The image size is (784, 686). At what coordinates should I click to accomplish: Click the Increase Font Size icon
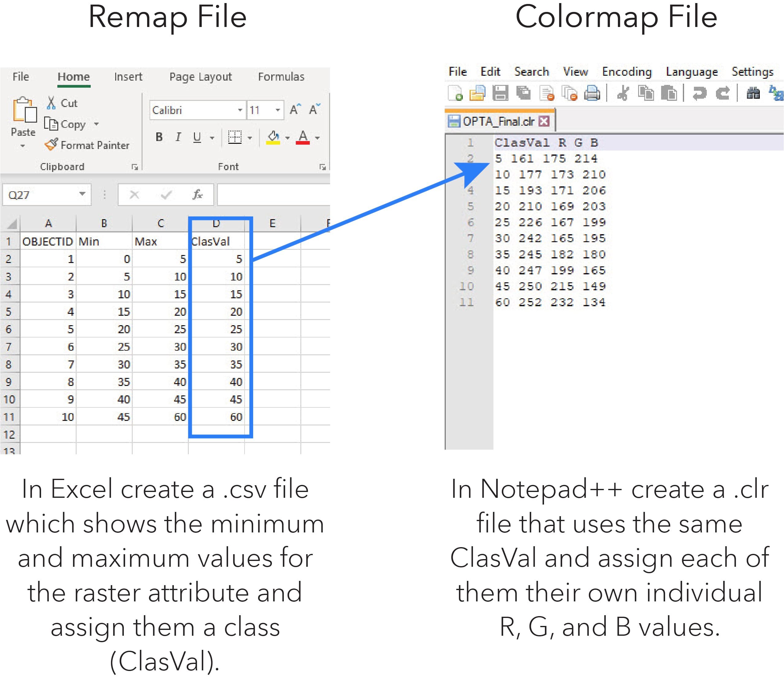click(295, 110)
